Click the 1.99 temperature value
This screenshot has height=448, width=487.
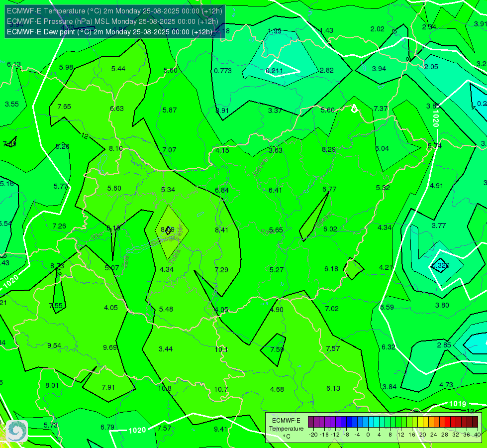click(275, 31)
